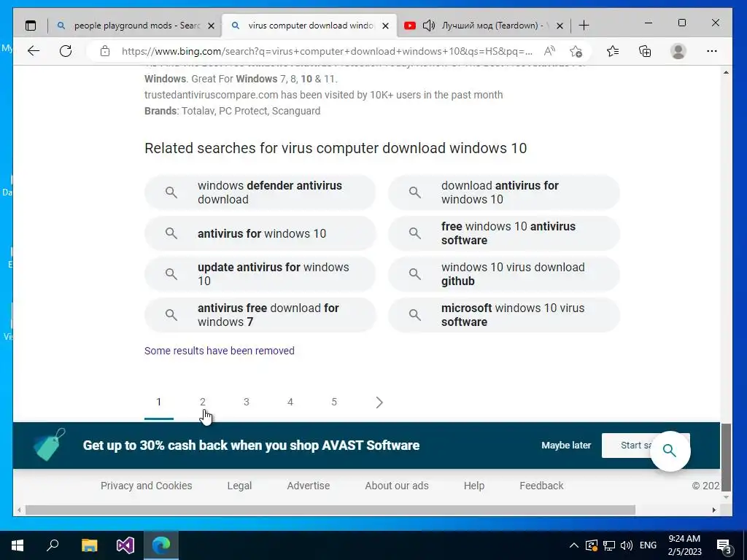
Task: Go to results page 4
Action: click(290, 402)
